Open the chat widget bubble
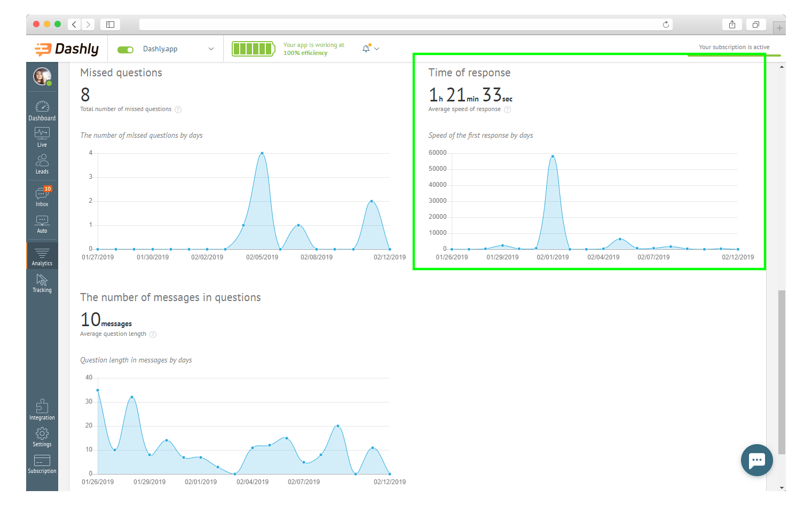This screenshot has height=529, width=812. 756,460
